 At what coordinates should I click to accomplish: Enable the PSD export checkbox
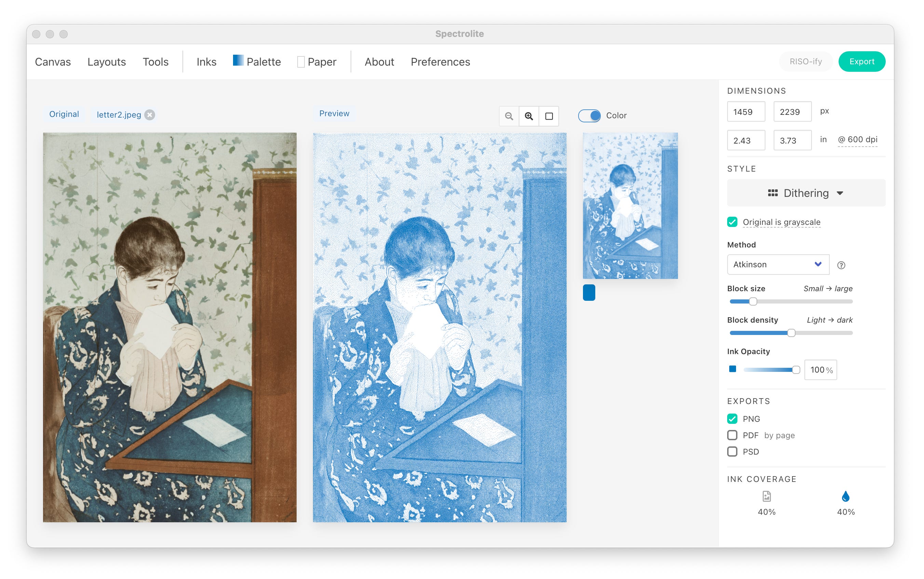(x=732, y=452)
